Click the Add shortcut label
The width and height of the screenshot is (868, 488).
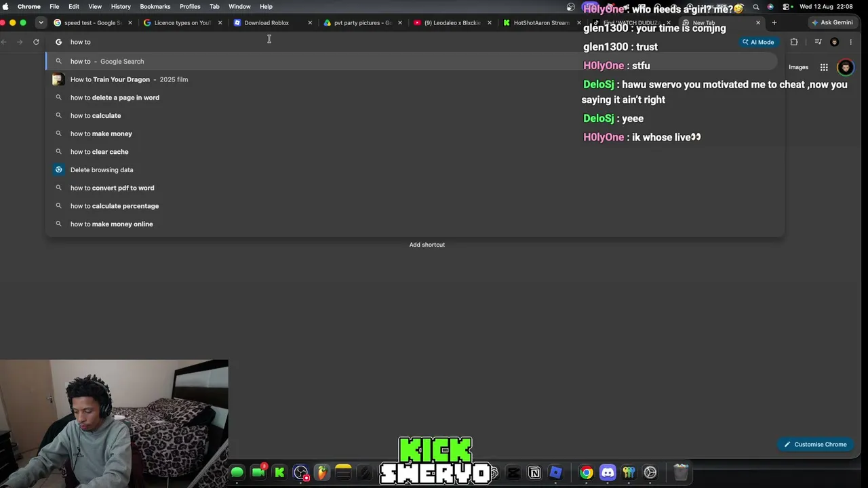coord(427,245)
